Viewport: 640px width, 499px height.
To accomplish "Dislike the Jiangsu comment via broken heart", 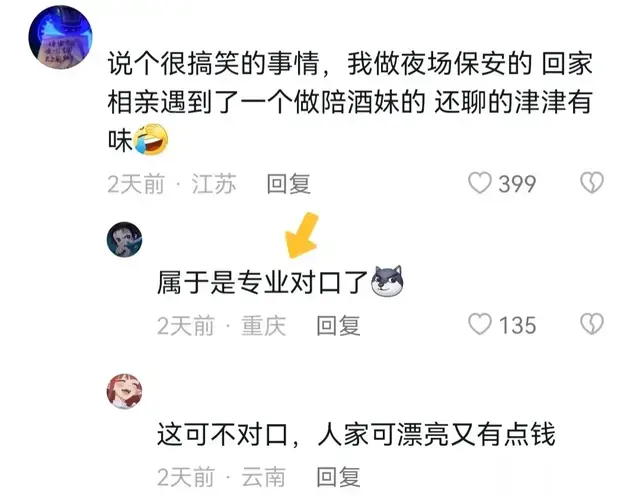I will (592, 182).
